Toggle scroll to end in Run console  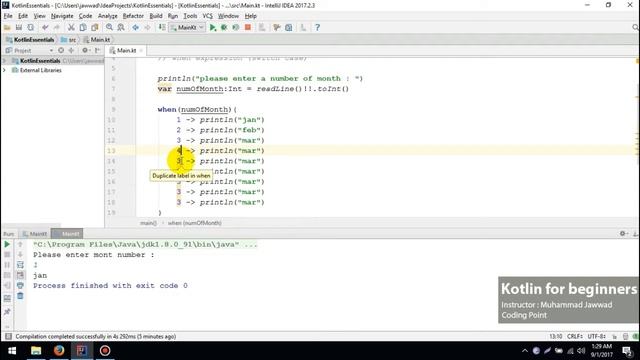20,275
